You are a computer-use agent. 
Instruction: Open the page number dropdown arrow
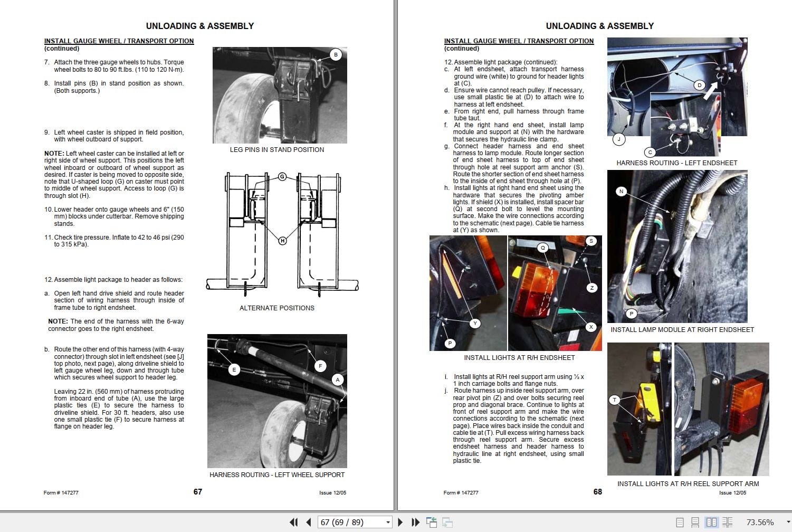(388, 522)
